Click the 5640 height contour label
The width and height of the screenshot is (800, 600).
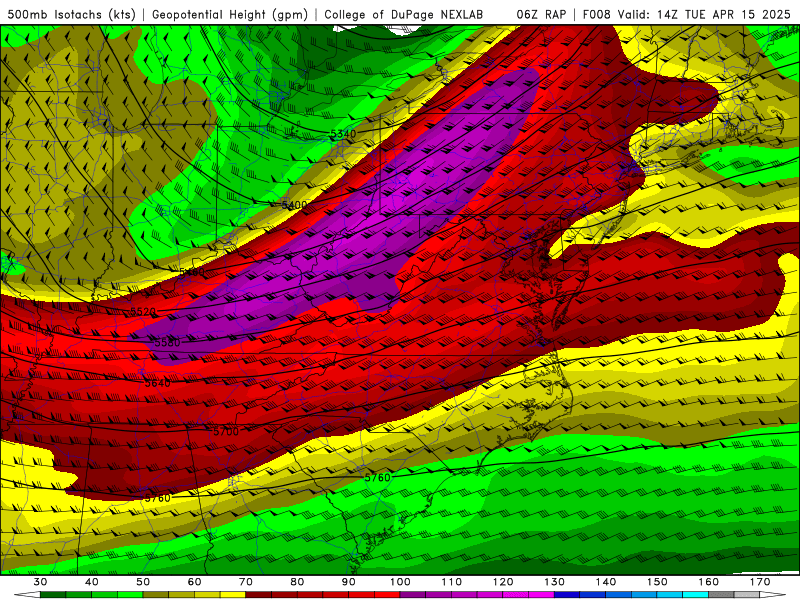tap(158, 383)
